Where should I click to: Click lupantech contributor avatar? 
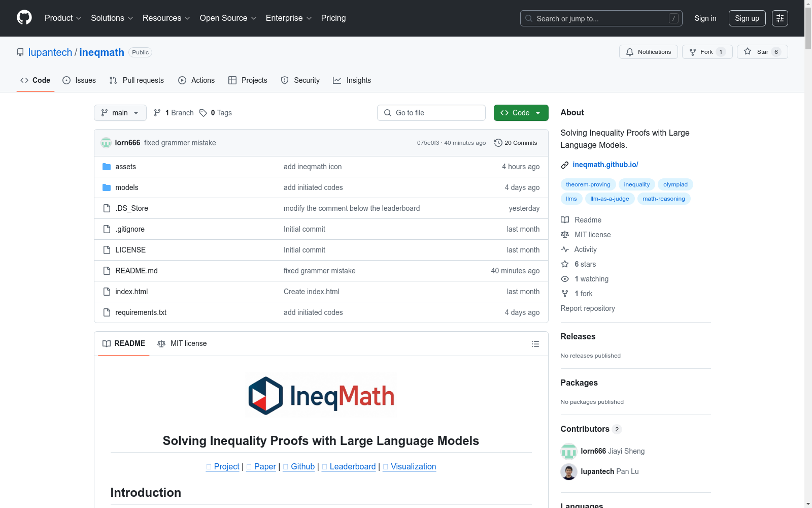click(569, 471)
